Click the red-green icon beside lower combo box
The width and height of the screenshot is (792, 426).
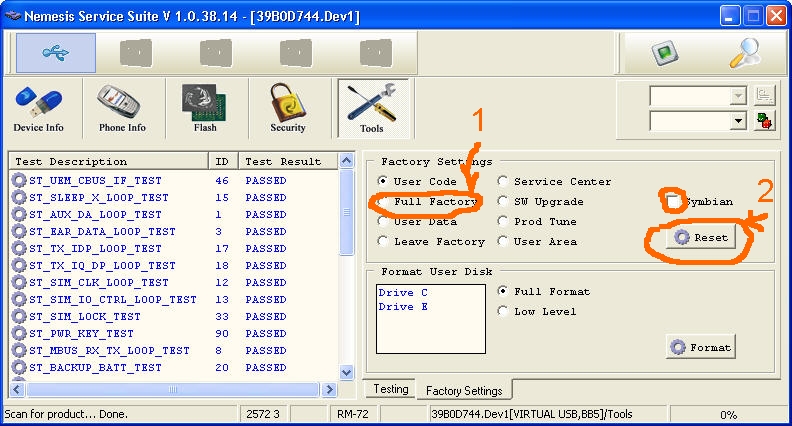[x=765, y=121]
